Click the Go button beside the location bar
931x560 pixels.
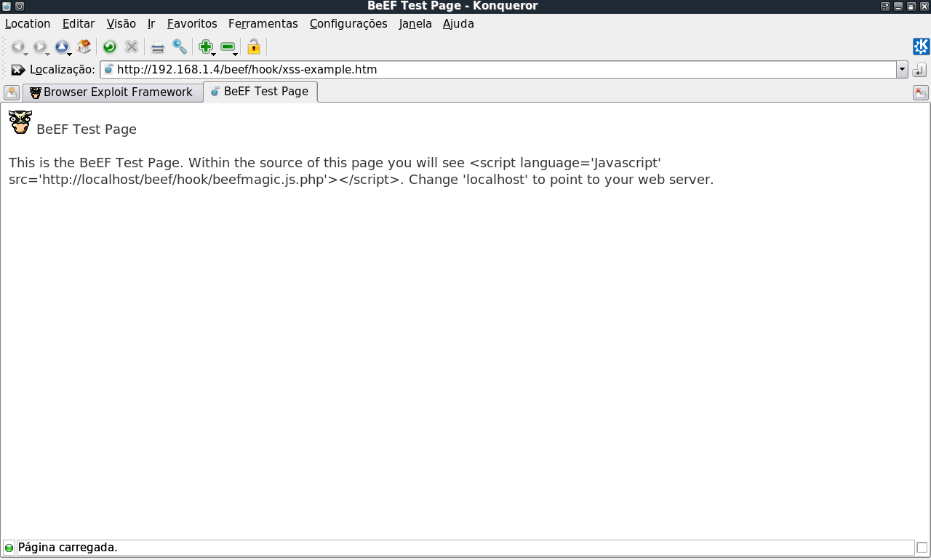[919, 70]
